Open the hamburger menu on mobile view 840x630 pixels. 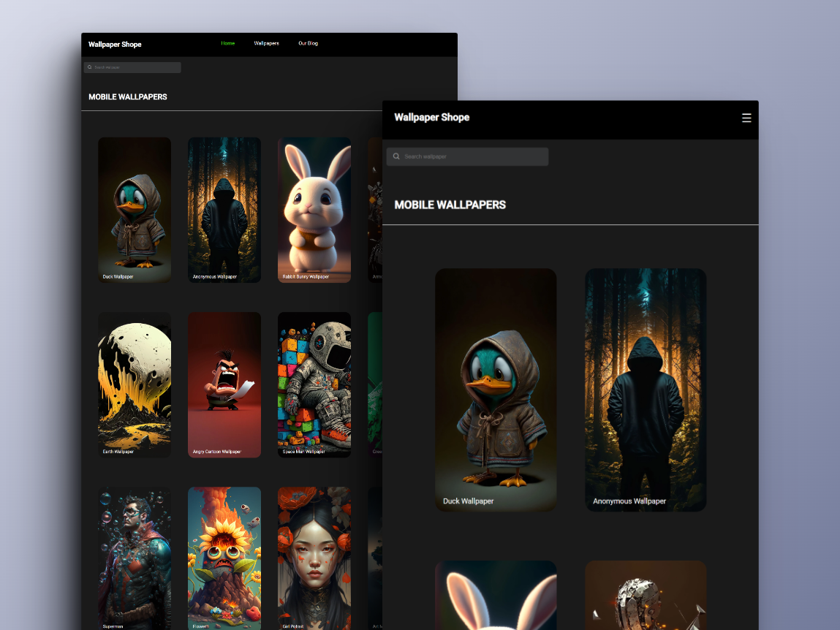[746, 118]
